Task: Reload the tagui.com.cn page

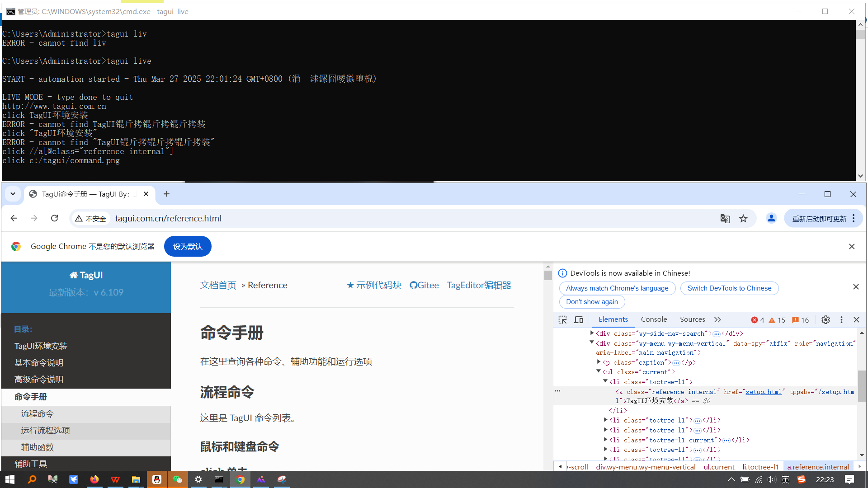Action: 55,218
